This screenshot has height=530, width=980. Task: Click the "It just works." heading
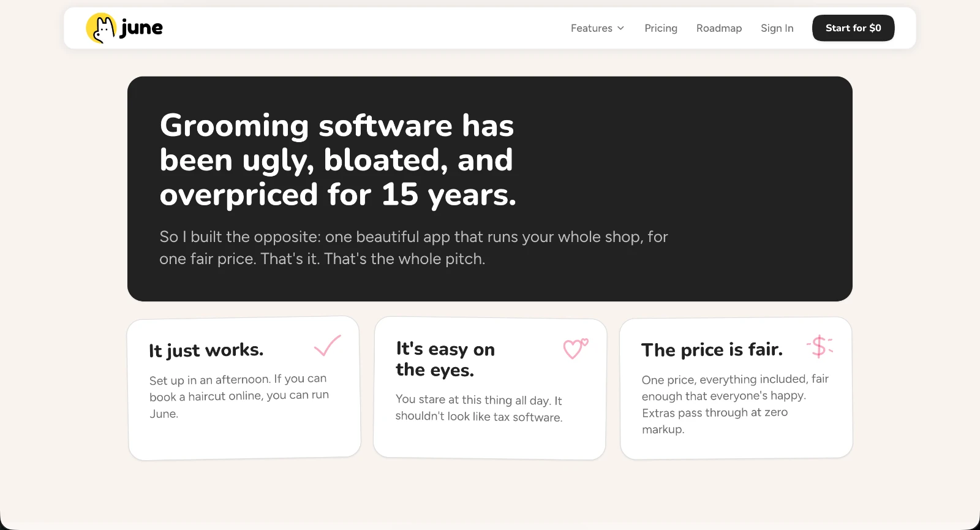(206, 350)
